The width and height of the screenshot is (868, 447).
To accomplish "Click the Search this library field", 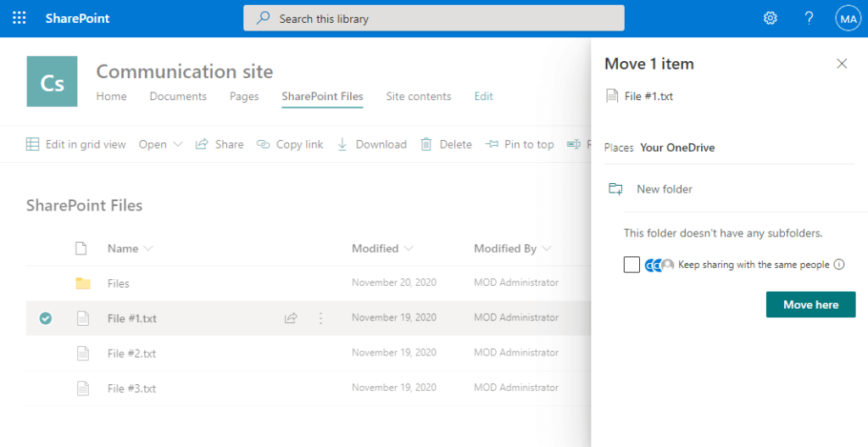I will [434, 19].
